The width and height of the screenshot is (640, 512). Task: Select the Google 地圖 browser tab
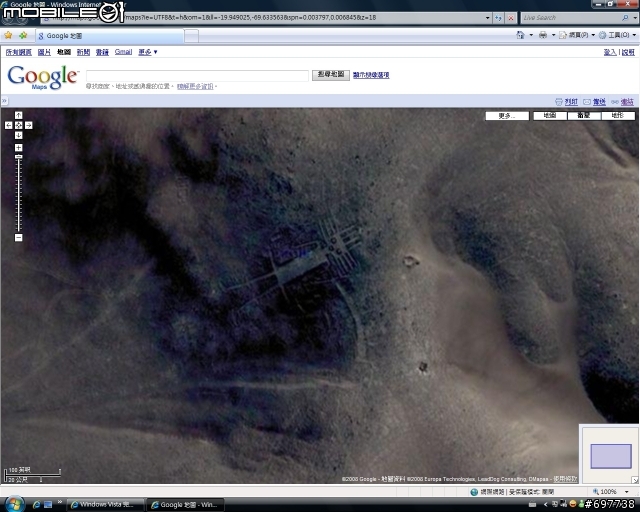coord(109,36)
